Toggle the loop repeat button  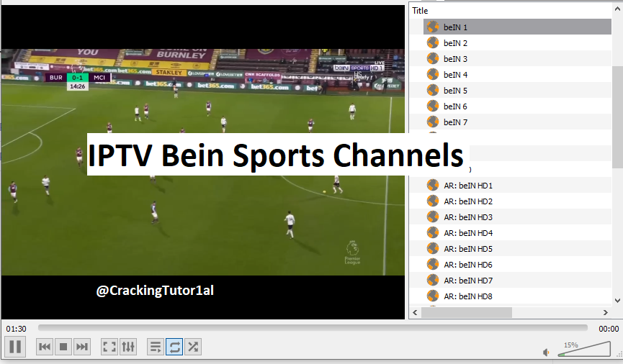(174, 347)
